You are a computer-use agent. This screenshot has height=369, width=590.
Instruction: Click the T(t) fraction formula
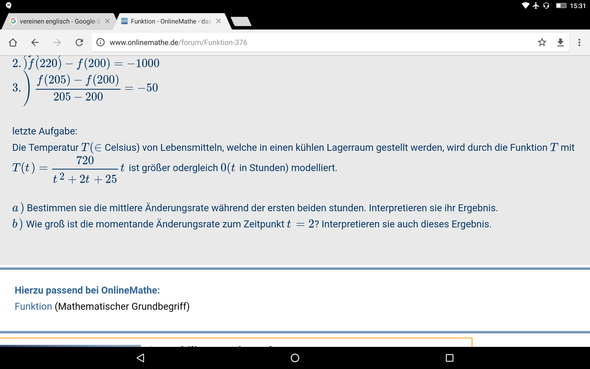[x=65, y=169]
